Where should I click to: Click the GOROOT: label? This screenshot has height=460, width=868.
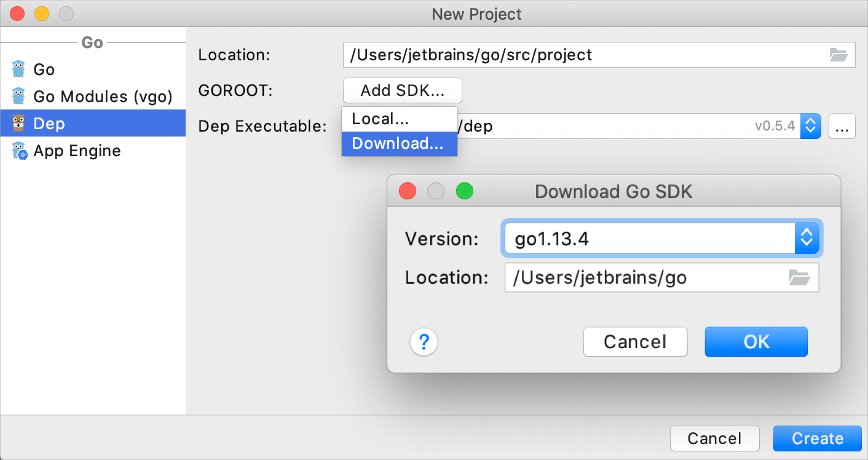[235, 90]
